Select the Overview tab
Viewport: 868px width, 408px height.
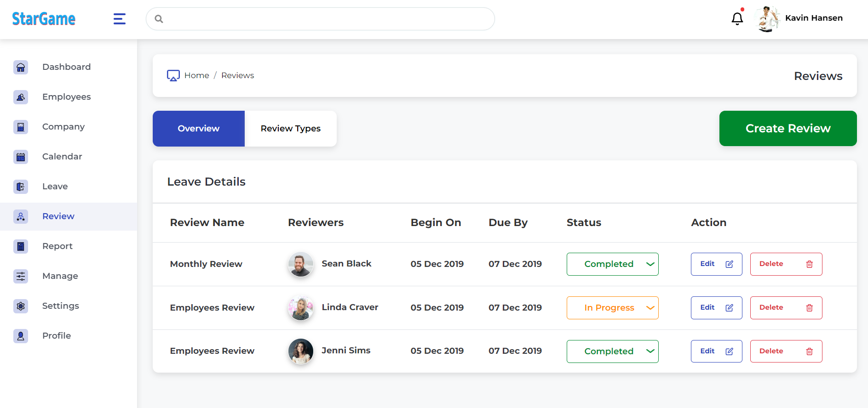coord(198,129)
